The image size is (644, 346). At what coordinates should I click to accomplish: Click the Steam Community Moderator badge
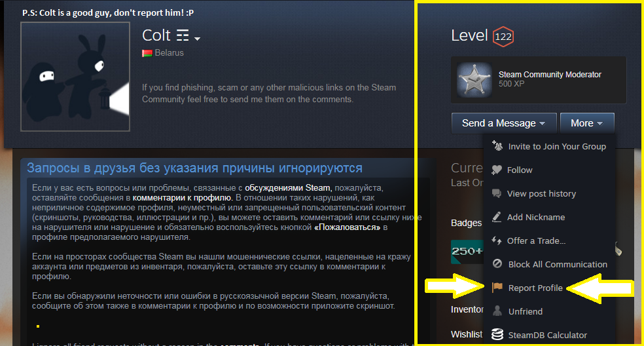tap(539, 80)
